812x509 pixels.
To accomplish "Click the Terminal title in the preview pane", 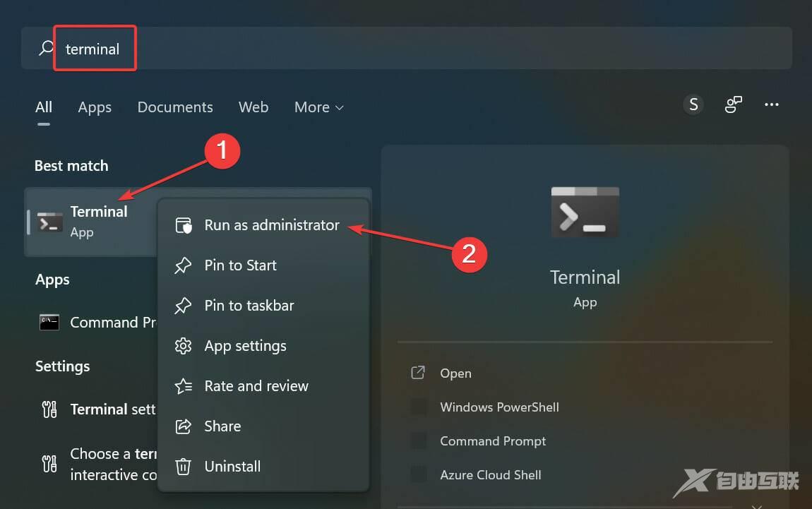I will pos(585,277).
